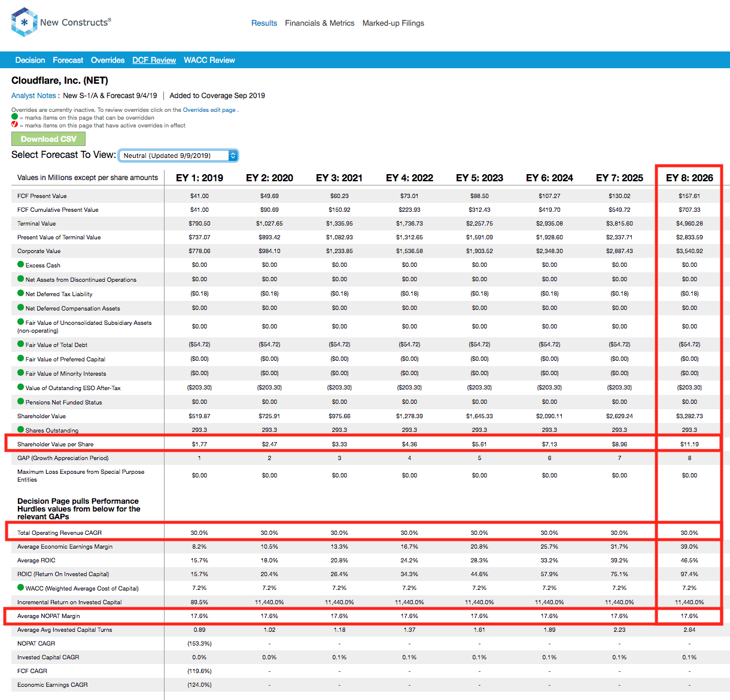Click green dot beside Fair Value of Preferred Capital
The image size is (730, 700).
[x=21, y=358]
